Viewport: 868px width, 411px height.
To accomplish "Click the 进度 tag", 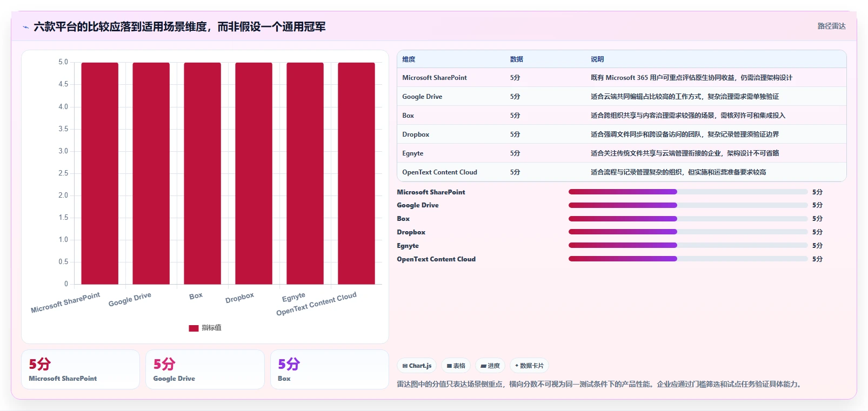I will click(490, 366).
